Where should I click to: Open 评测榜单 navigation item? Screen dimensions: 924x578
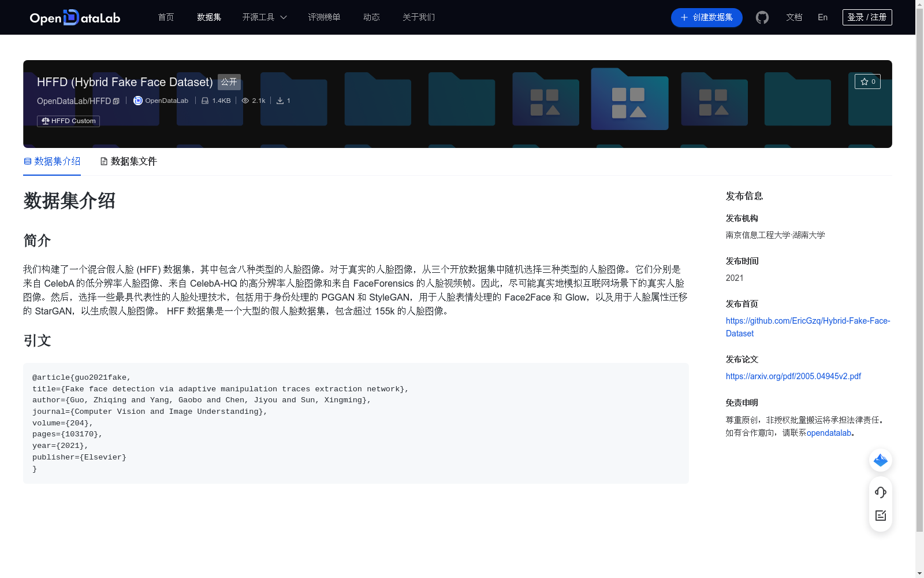click(324, 17)
